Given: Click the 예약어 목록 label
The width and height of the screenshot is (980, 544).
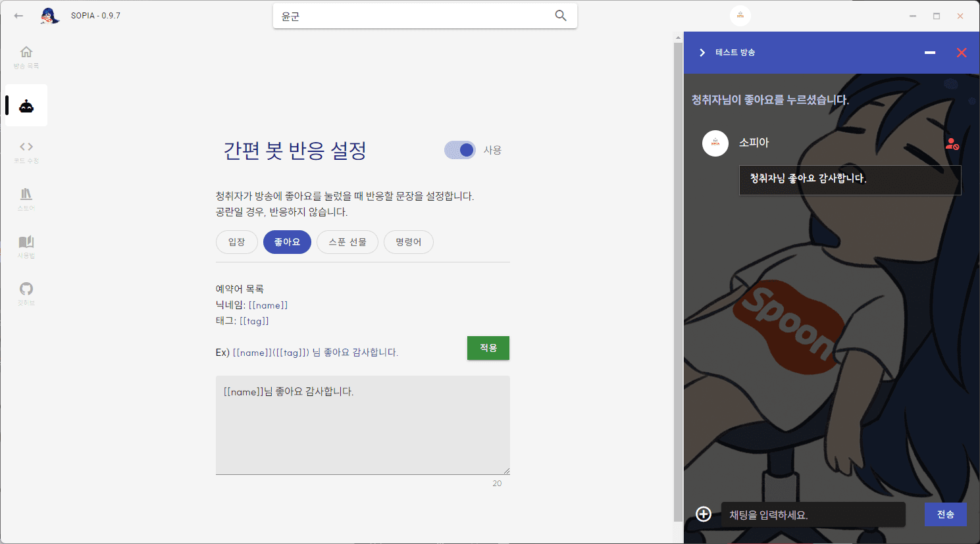Looking at the screenshot, I should pyautogui.click(x=240, y=289).
